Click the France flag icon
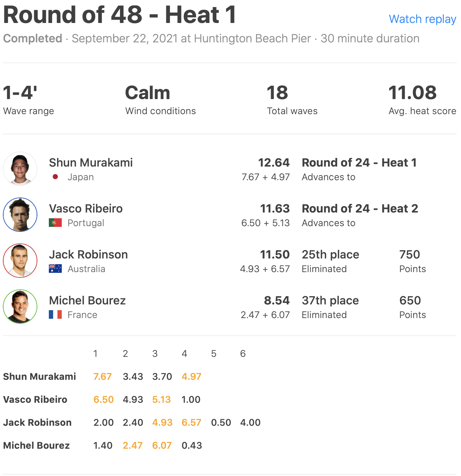 click(55, 315)
